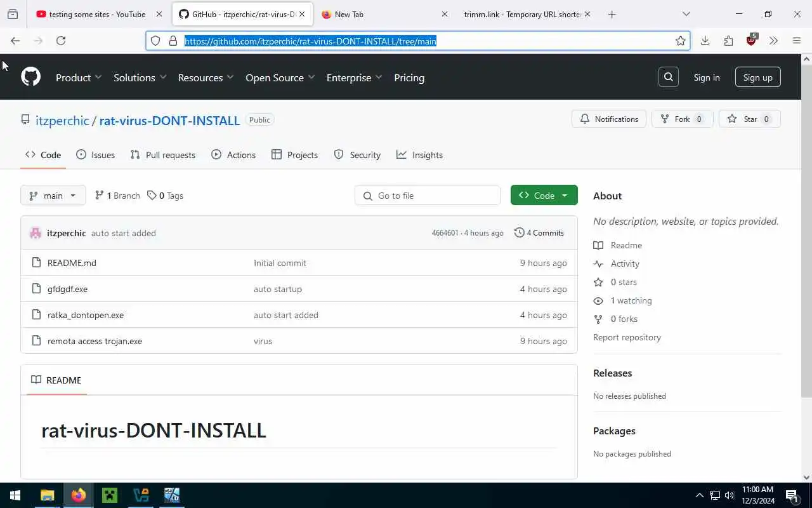Reload the page with the refresh icon
Image resolution: width=812 pixels, height=508 pixels.
61,41
